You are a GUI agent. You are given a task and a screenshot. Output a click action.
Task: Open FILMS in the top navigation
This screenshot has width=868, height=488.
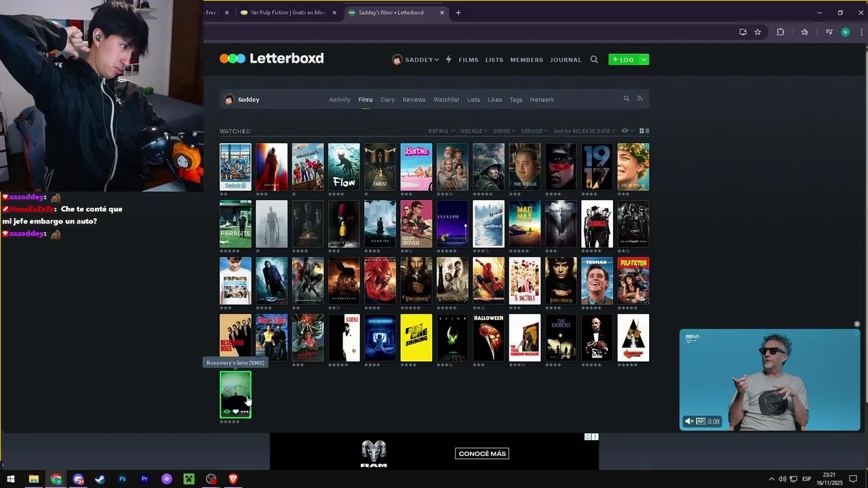pos(469,60)
